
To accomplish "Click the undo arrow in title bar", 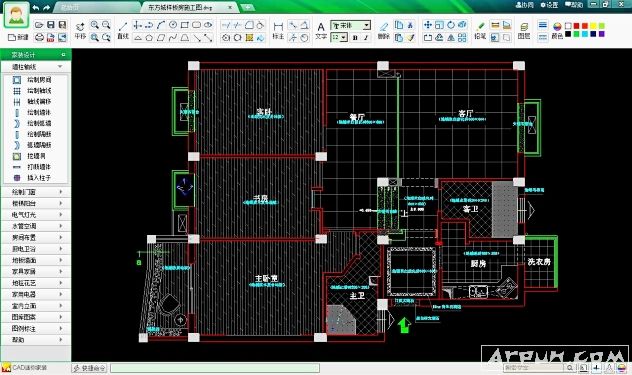I will click(36, 7).
